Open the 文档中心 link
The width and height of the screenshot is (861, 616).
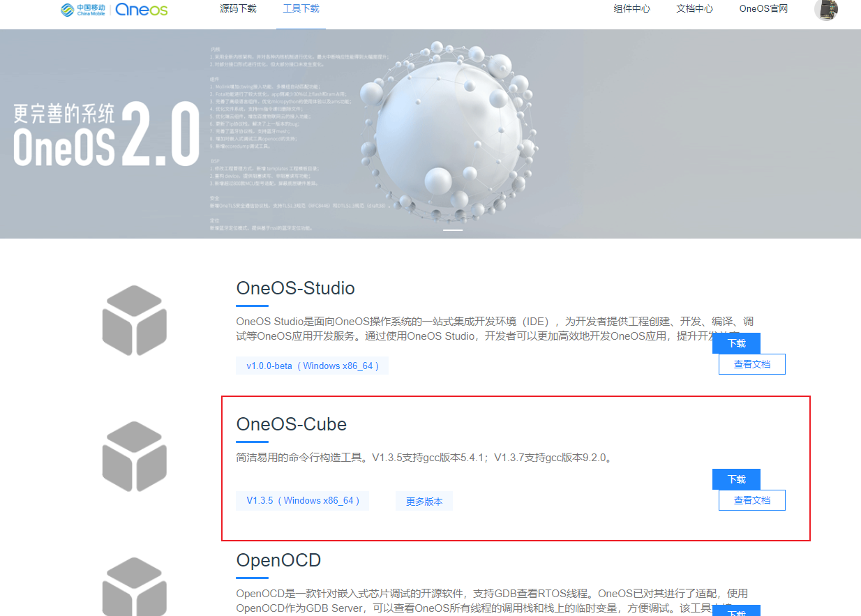click(695, 9)
